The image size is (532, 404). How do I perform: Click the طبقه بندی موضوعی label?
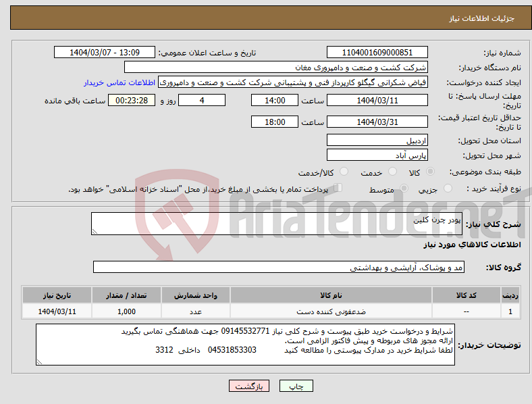485,172
